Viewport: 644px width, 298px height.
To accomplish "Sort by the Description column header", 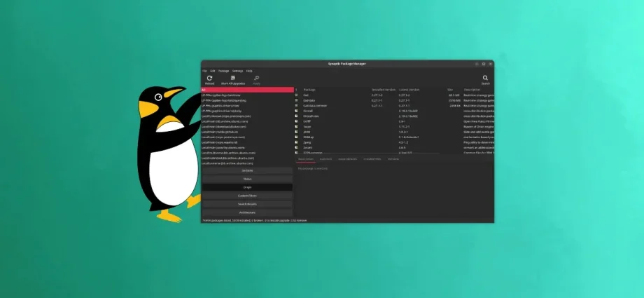I will point(472,90).
